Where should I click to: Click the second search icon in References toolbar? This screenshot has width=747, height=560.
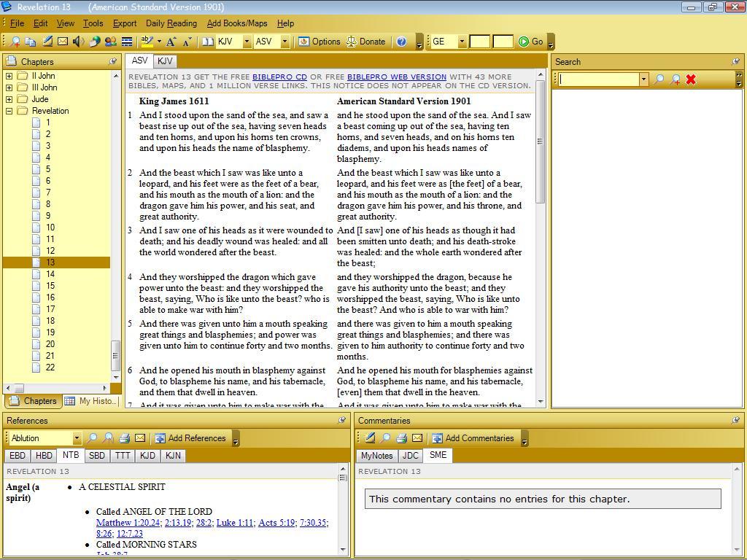[108, 438]
